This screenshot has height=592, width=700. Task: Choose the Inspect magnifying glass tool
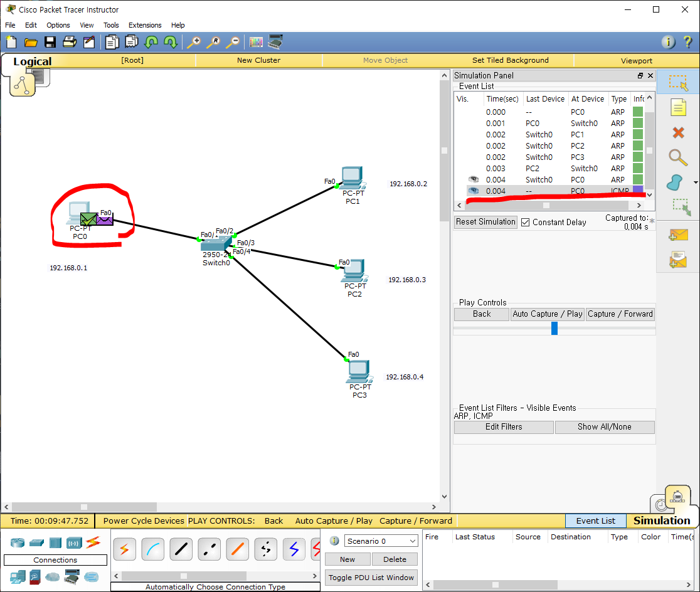pos(677,157)
